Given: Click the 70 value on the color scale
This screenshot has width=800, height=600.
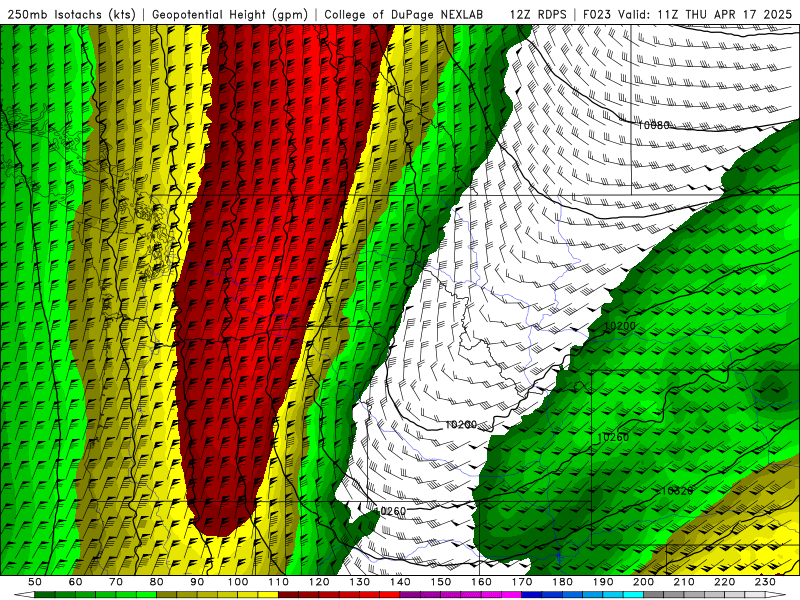Looking at the screenshot, I should 116,582.
